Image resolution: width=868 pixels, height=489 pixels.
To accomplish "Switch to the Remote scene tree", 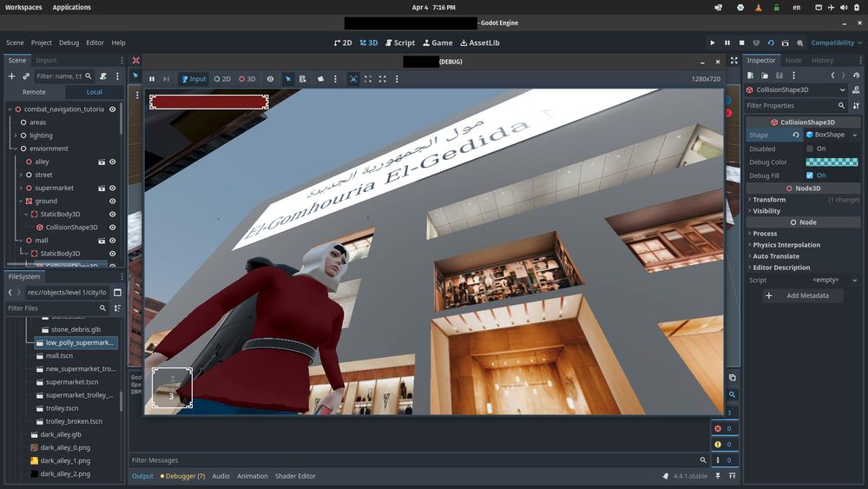I will pos(35,92).
